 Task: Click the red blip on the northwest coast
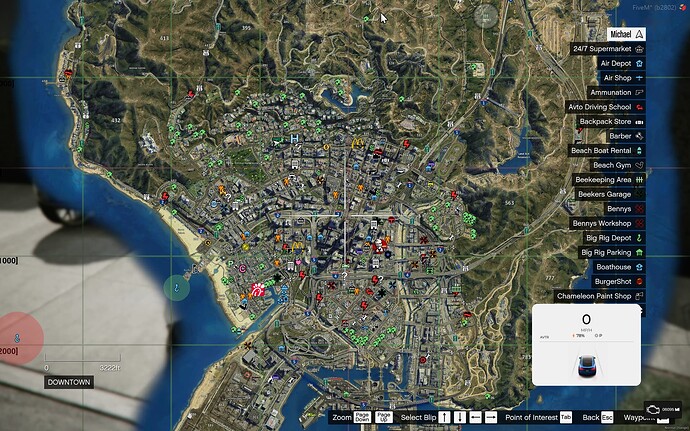point(68,73)
